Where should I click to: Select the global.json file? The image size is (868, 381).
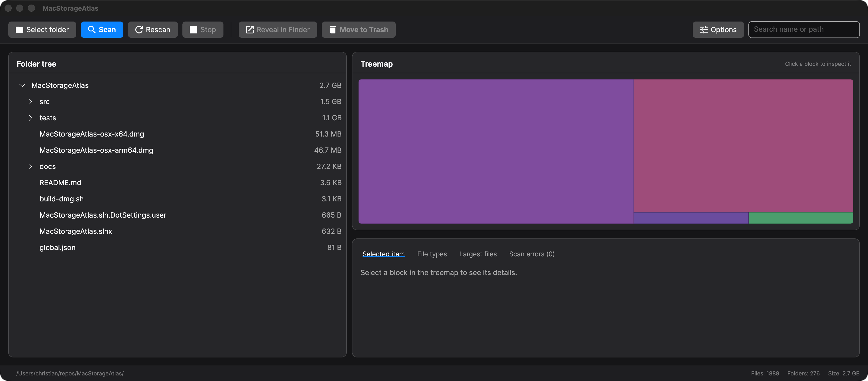pos(57,247)
